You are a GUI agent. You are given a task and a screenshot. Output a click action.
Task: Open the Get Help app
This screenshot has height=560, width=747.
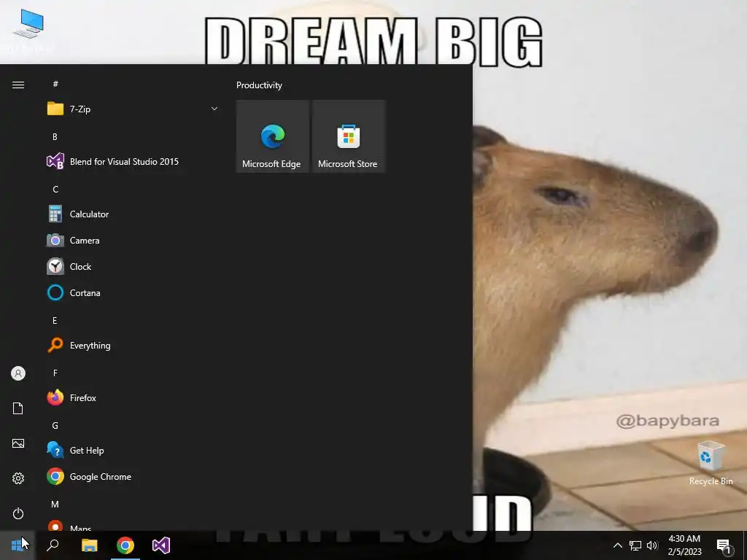[x=132, y=451]
